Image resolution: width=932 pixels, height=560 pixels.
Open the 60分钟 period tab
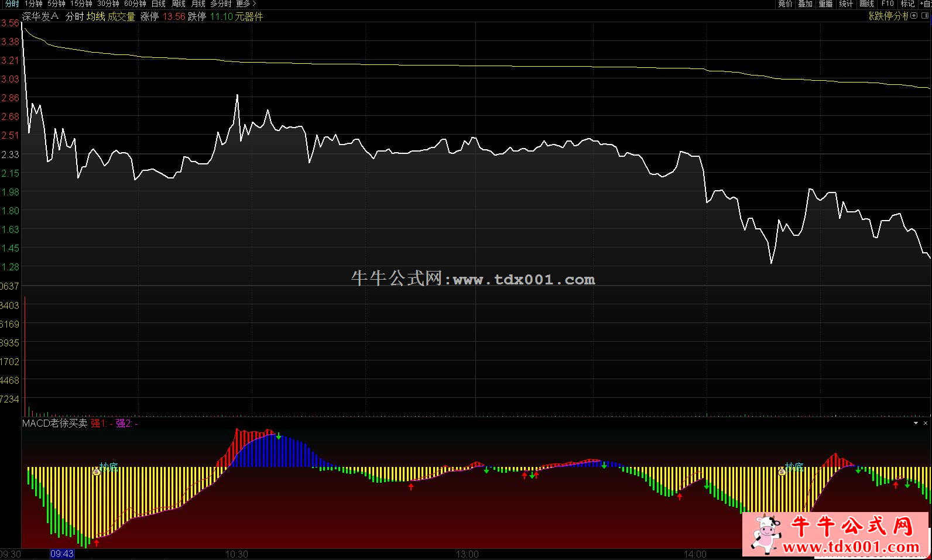coord(135,4)
